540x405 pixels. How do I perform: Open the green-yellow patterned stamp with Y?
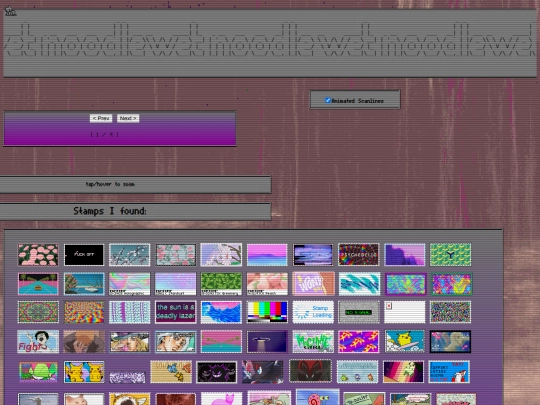coord(450,255)
